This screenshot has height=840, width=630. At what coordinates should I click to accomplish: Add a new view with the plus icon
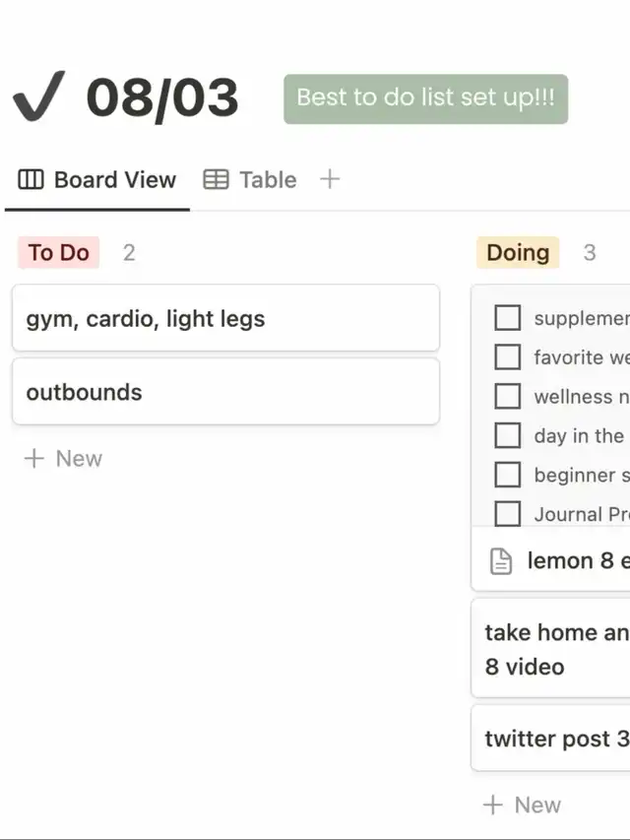(330, 179)
